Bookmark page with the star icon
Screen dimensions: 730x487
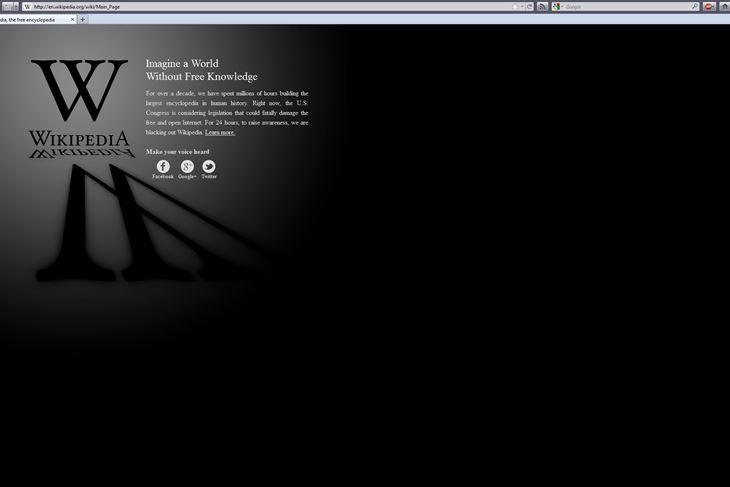(515, 7)
